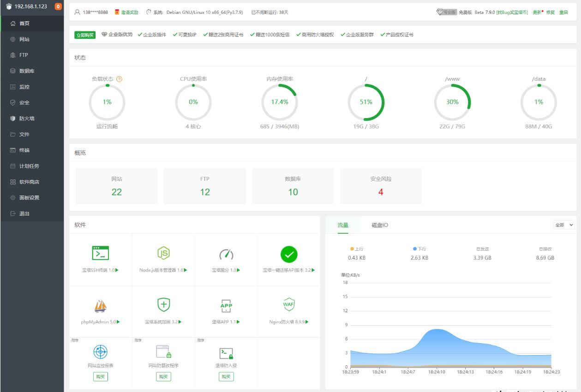Viewport: 581px width, 392px height.
Task: Click the help icon beside 负载状态
Action: tap(120, 79)
